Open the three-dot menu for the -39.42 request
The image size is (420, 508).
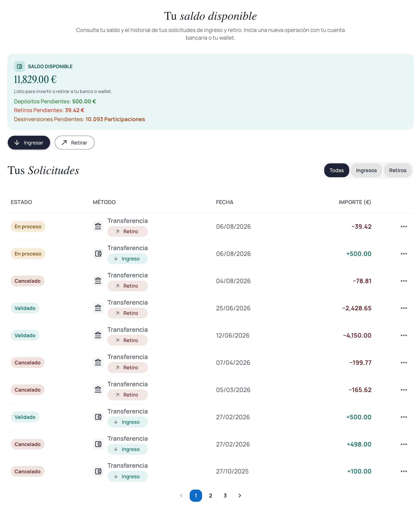403,226
